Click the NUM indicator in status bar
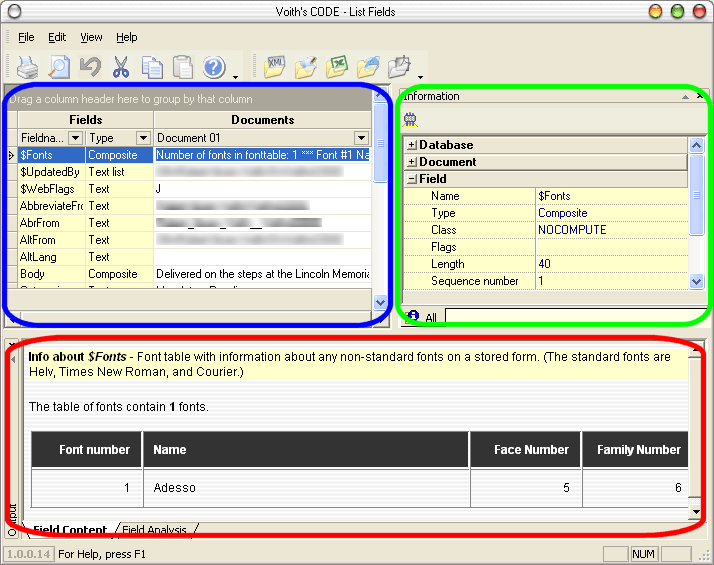The image size is (714, 565). (643, 554)
